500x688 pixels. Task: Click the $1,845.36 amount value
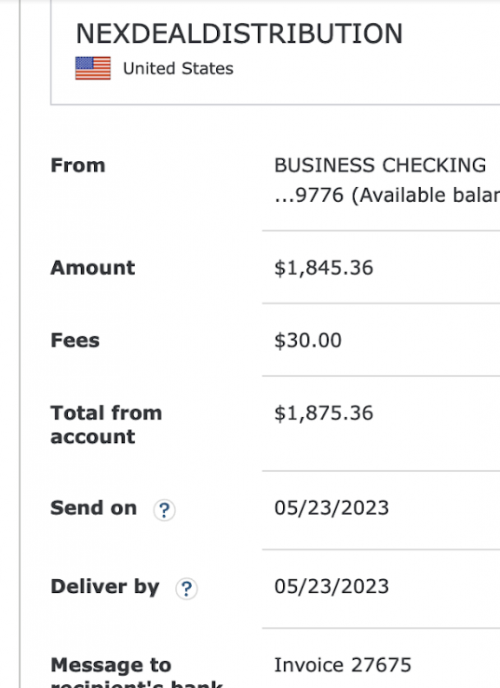tap(324, 268)
